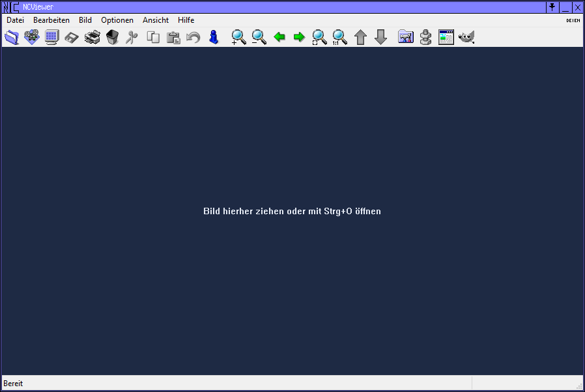Click the monitor fullscreen icon
Viewport: 585px width, 392px height.
(x=52, y=37)
